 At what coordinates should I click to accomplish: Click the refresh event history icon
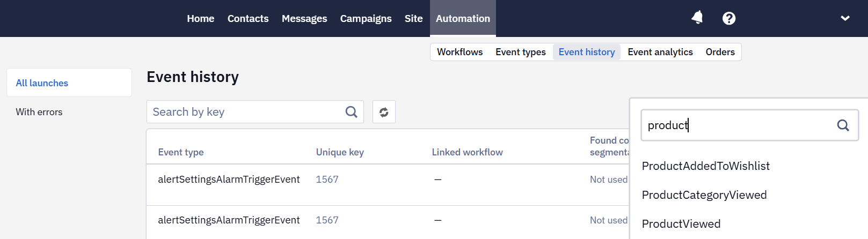pos(384,112)
